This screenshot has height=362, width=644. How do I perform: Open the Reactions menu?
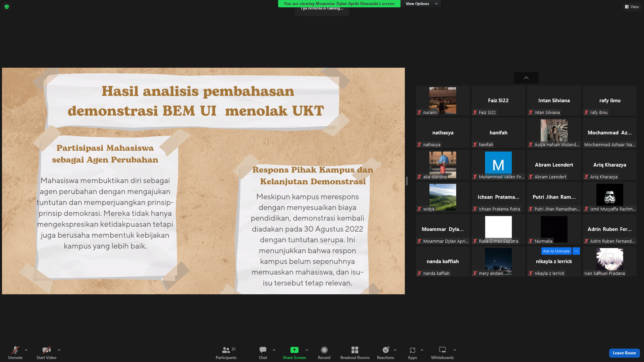[386, 353]
